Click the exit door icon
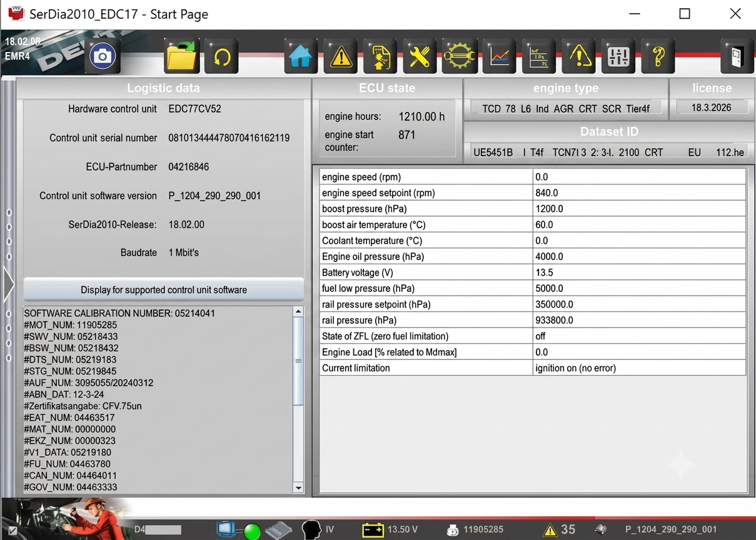 [737, 57]
